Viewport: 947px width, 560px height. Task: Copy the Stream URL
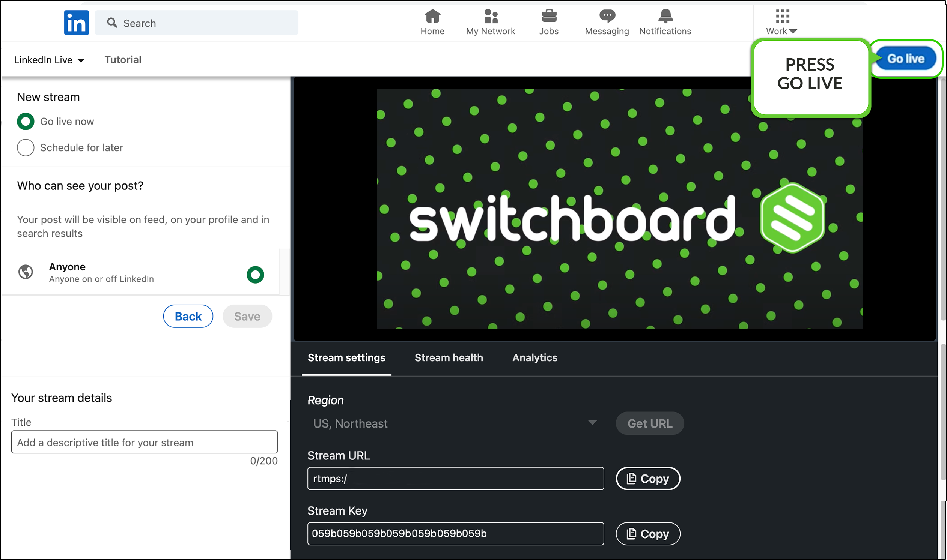coord(648,479)
